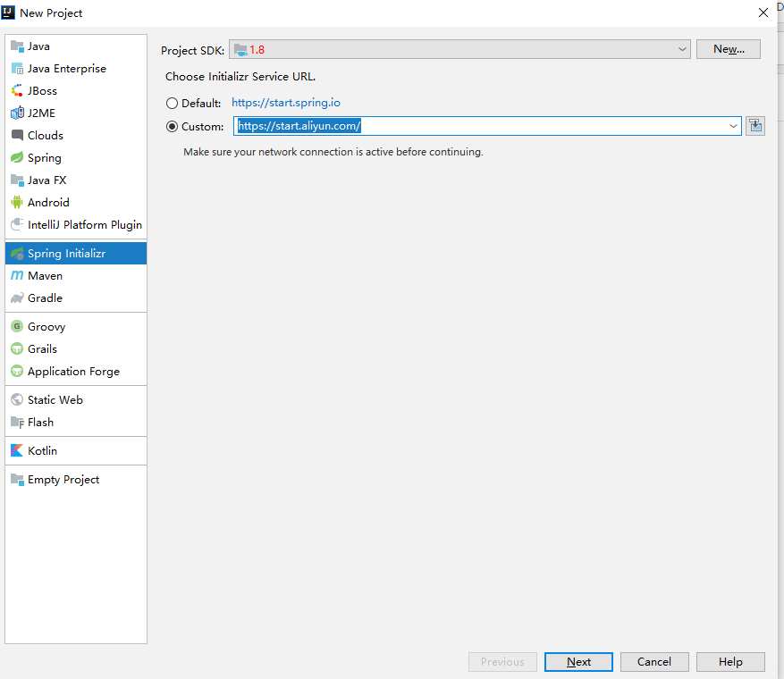This screenshot has height=679, width=784.
Task: Click the Grails icon
Action: click(17, 348)
